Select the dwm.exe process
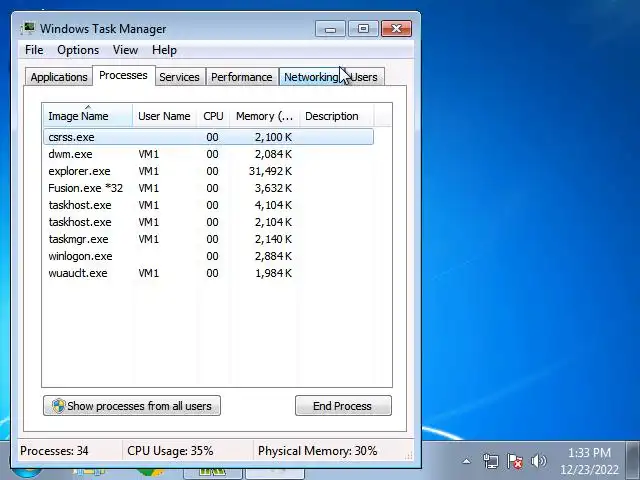The width and height of the screenshot is (640, 480). (208, 154)
